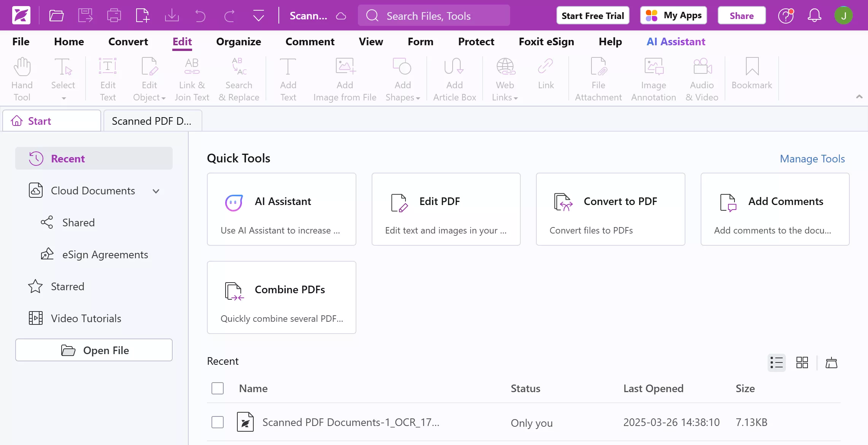Redo the last action

pyautogui.click(x=229, y=16)
